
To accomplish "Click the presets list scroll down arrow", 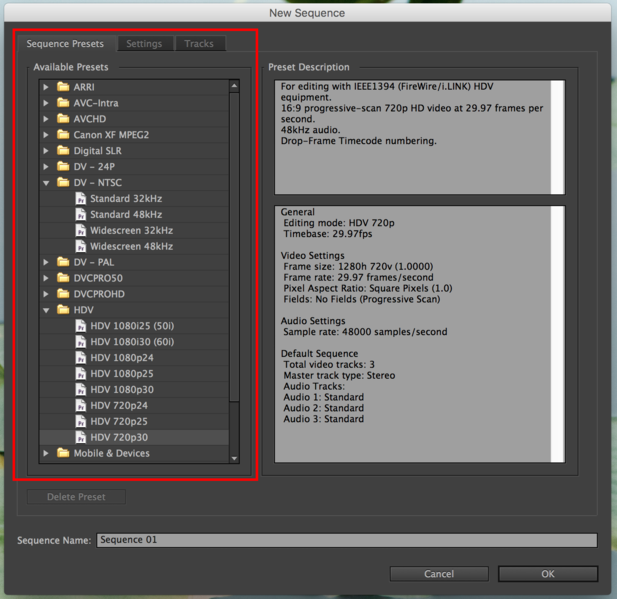I will [235, 458].
